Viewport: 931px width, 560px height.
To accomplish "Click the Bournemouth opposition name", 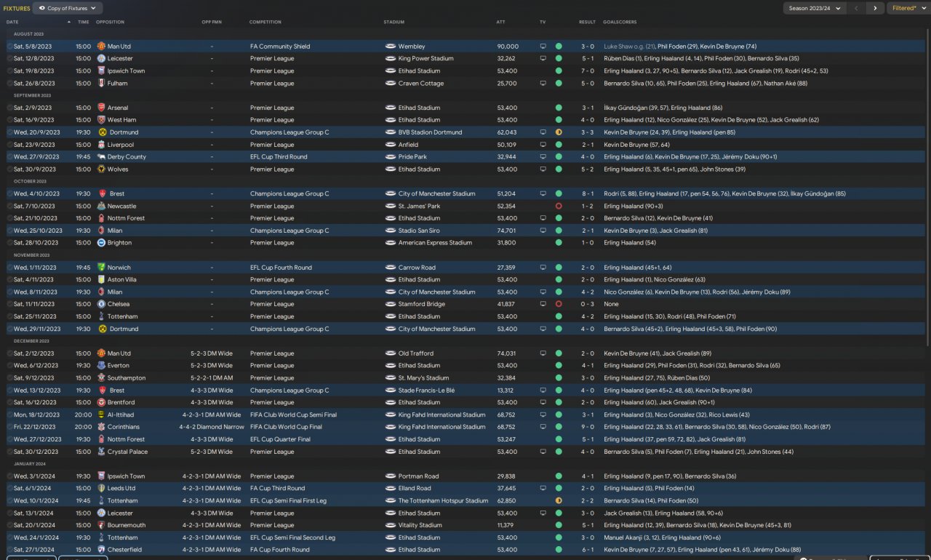I will click(127, 525).
